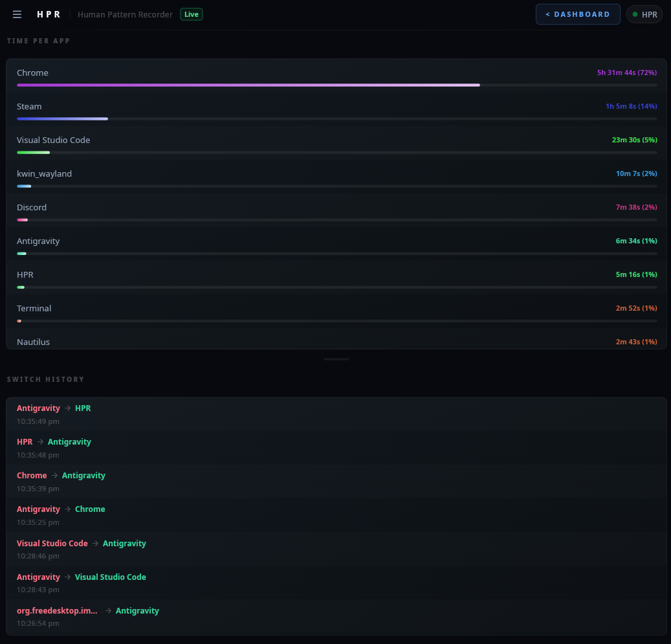Select the Nautilus app name

pos(33,342)
